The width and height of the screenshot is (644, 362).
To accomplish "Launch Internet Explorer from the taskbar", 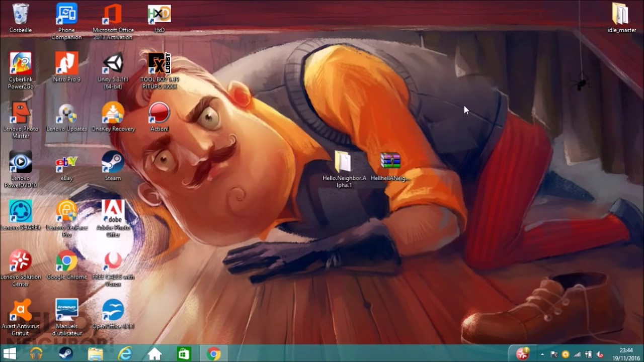I will point(125,354).
